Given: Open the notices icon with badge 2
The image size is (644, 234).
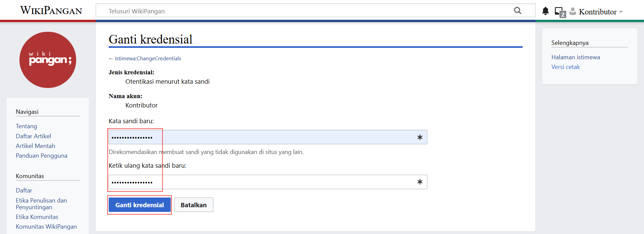Looking at the screenshot, I should click(559, 12).
